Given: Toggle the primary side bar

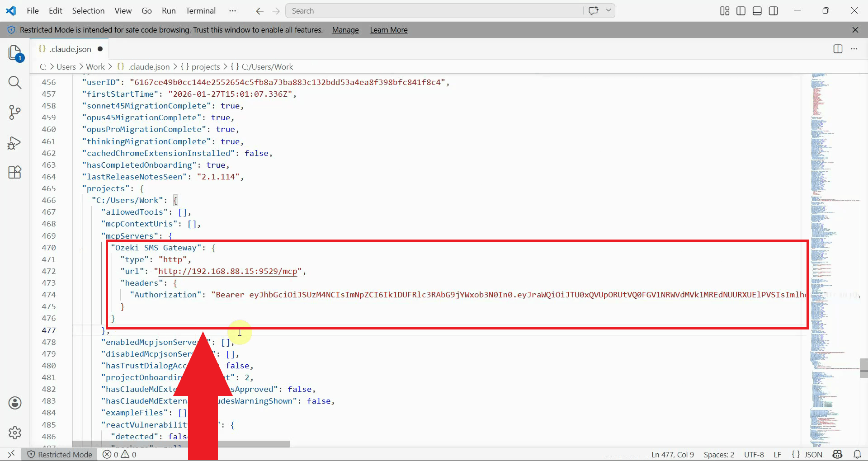Looking at the screenshot, I should point(741,11).
